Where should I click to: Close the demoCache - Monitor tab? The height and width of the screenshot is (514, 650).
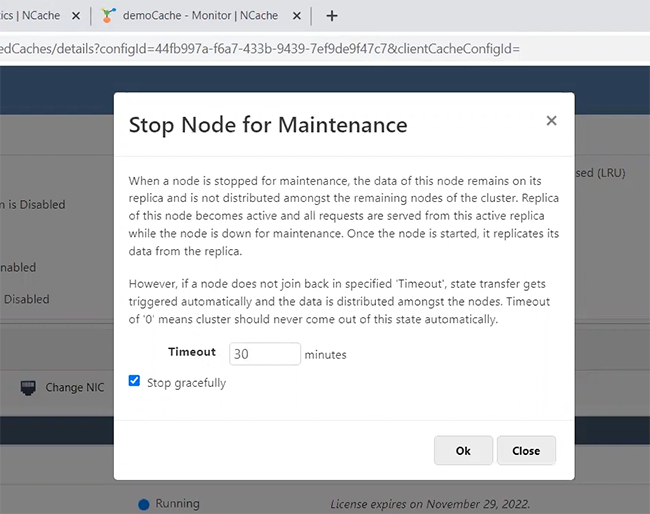297,16
